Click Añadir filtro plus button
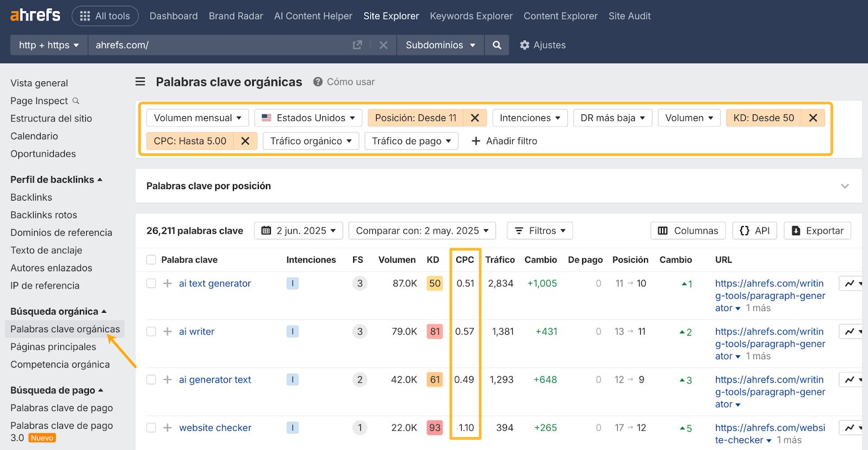This screenshot has width=868, height=450. point(504,141)
